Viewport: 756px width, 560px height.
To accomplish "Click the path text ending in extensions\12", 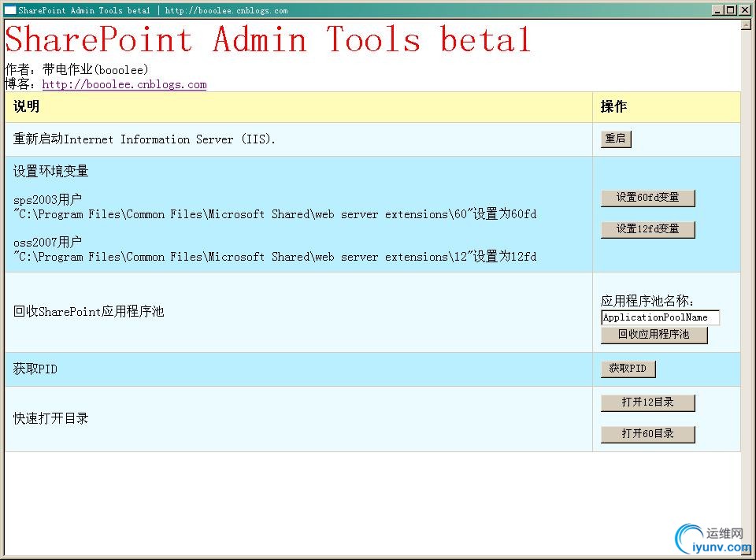I will tap(275, 257).
